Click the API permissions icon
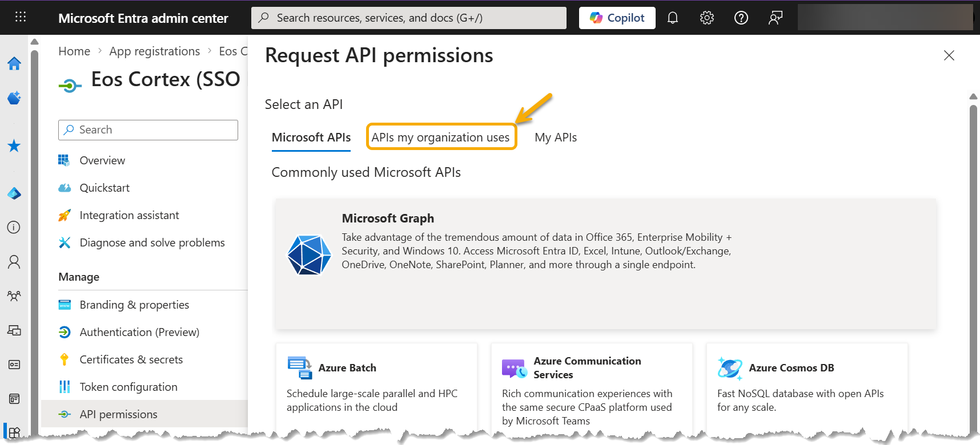 tap(65, 414)
